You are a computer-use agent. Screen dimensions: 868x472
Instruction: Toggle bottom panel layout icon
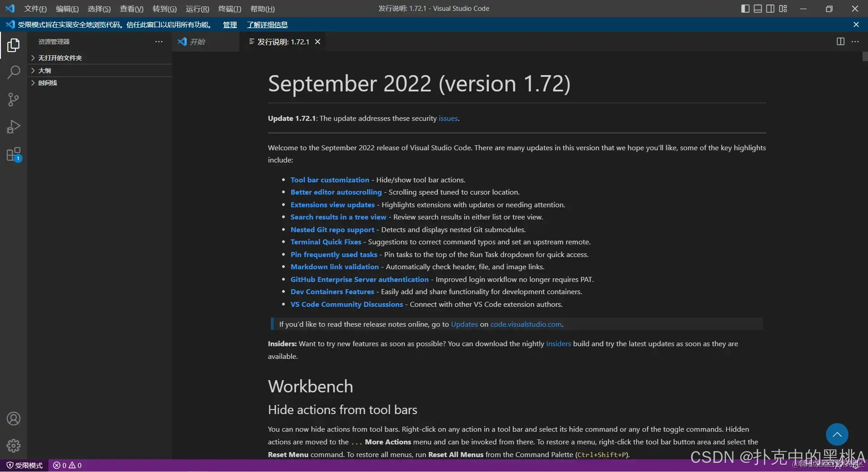pos(758,9)
